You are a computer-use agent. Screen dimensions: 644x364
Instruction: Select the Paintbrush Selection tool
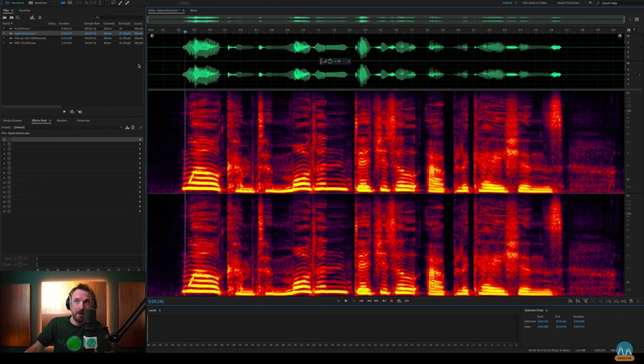pos(120,3)
